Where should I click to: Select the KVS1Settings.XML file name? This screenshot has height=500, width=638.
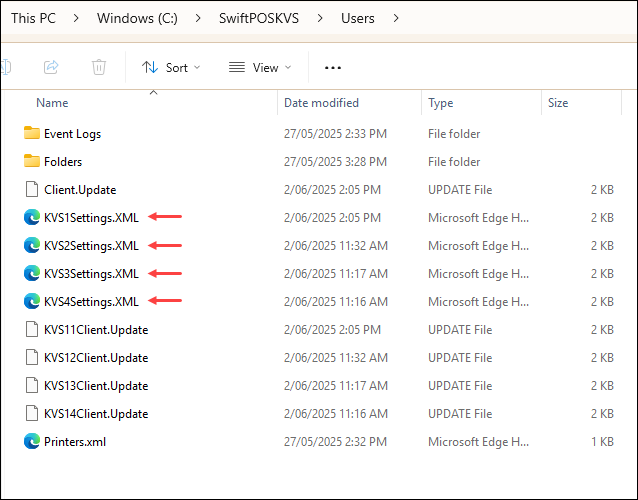91,218
